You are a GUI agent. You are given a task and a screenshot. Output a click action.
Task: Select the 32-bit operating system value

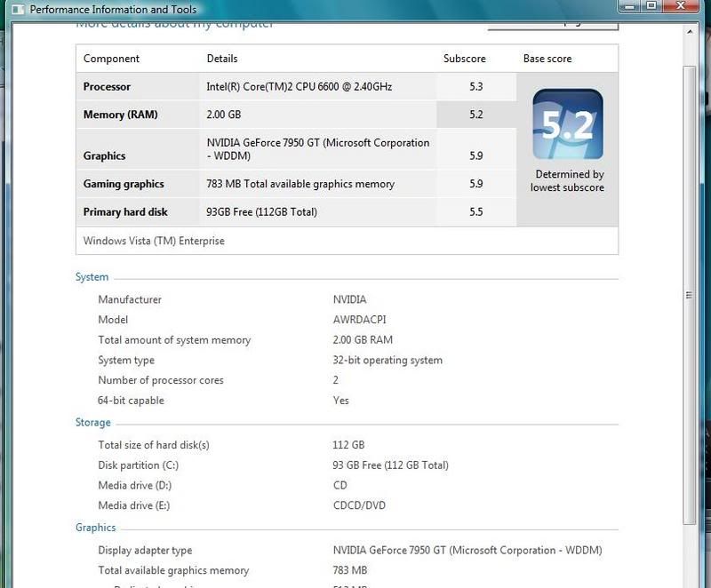(x=387, y=360)
